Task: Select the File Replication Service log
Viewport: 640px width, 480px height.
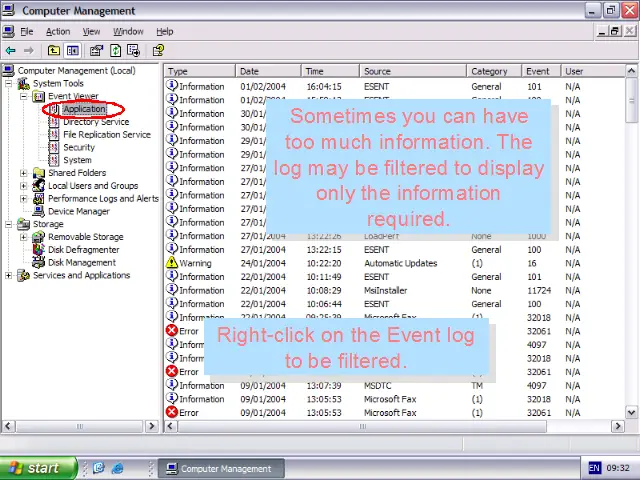Action: tap(107, 135)
